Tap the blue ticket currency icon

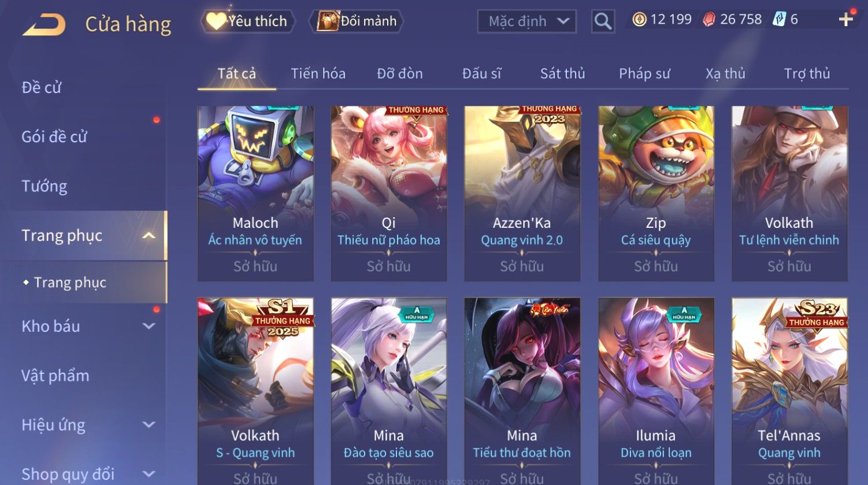click(780, 20)
